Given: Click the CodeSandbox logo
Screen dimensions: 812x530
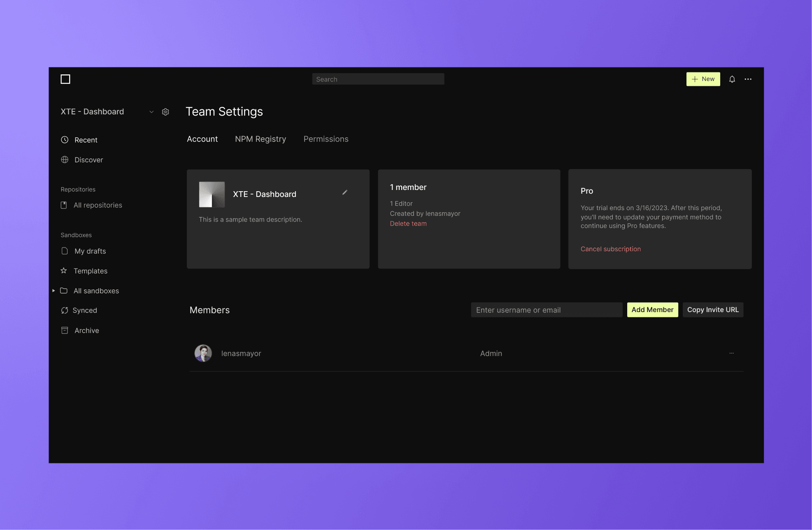Looking at the screenshot, I should coord(65,79).
